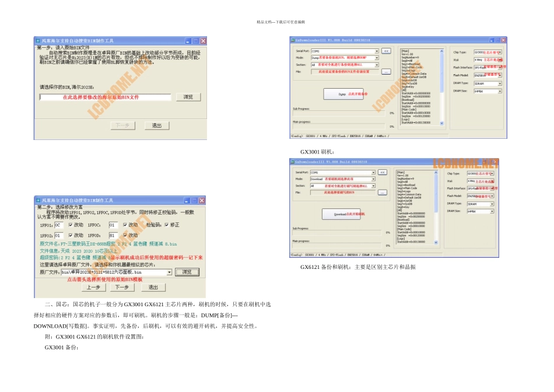Select the Seg4=Common Data line in the Dump-mode list
The image size is (554, 392).
[413, 74]
